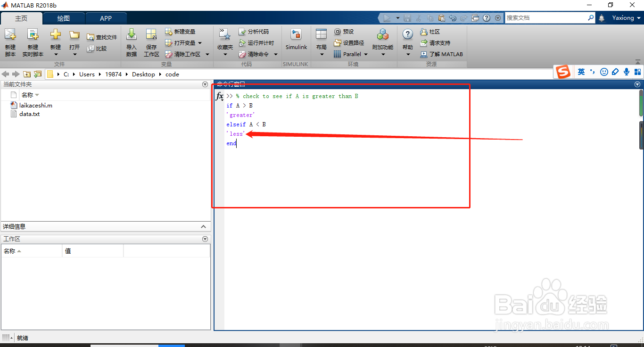644x347 pixels.
Task: Expand 清除命令 dropdown arrow
Action: point(276,54)
